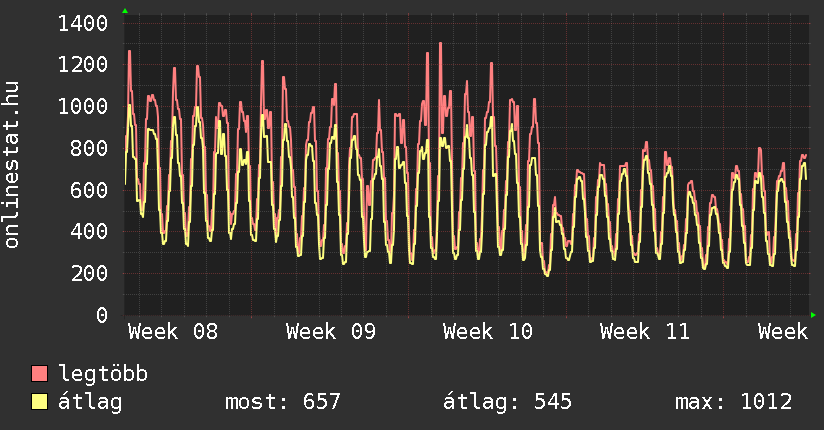
Task: Select the Week 09 axis label
Action: pyautogui.click(x=331, y=332)
